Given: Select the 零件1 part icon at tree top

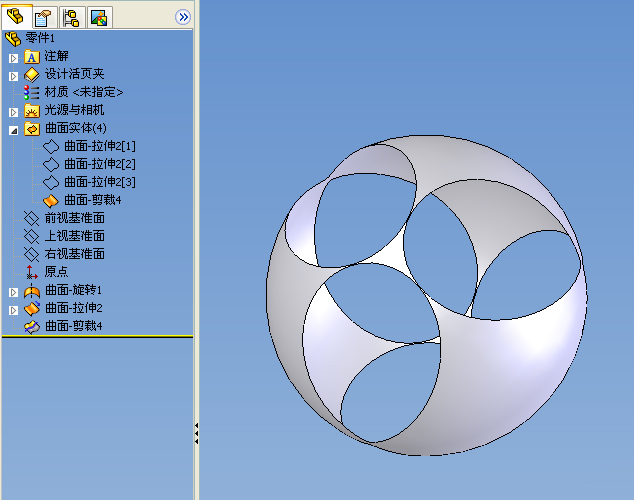Looking at the screenshot, I should (x=13, y=39).
